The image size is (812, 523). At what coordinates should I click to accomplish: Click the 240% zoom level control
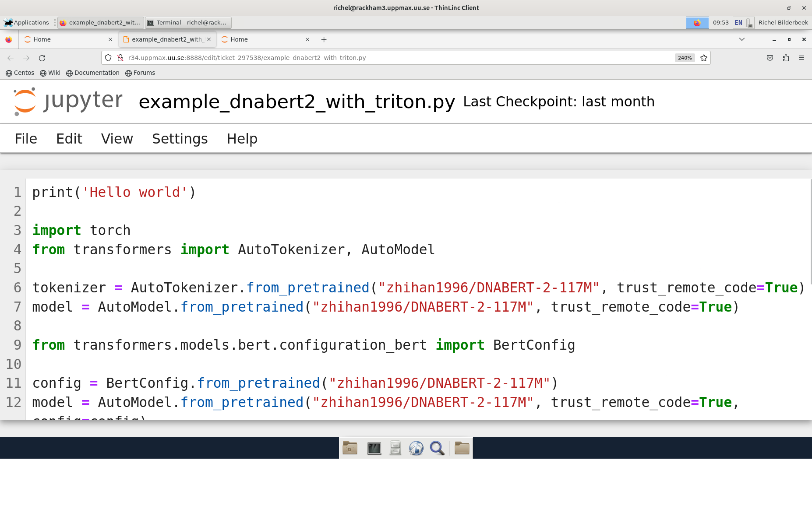tap(684, 57)
